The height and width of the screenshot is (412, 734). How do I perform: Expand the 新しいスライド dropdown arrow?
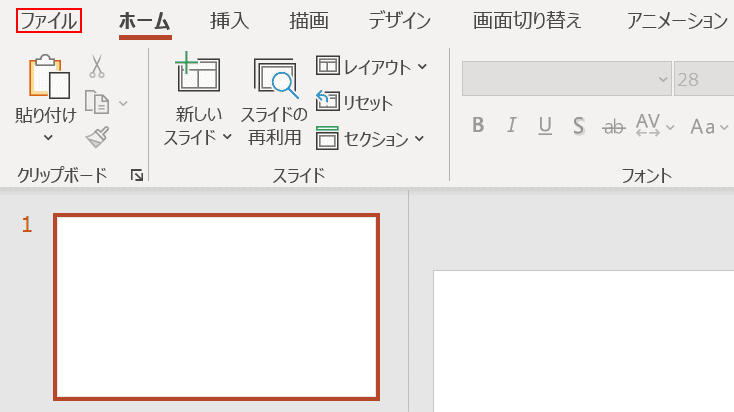point(227,137)
